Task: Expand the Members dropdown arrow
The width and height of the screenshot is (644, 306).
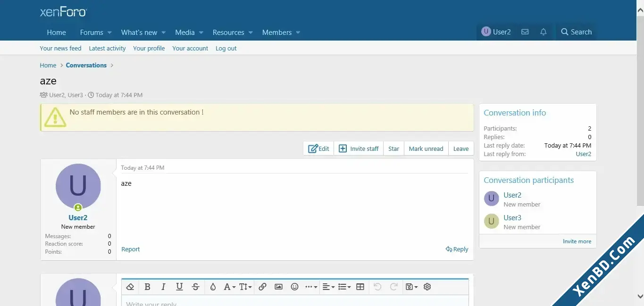Action: [298, 33]
